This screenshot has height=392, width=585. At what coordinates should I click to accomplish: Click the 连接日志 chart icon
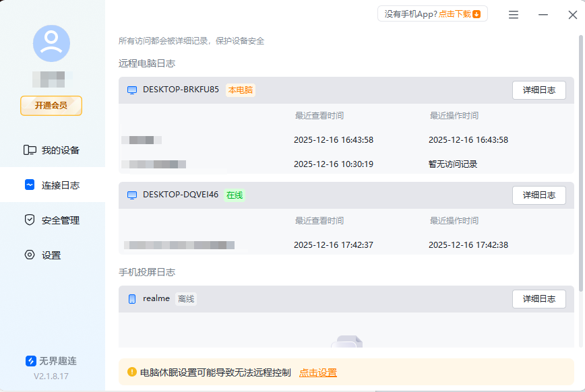pos(28,185)
